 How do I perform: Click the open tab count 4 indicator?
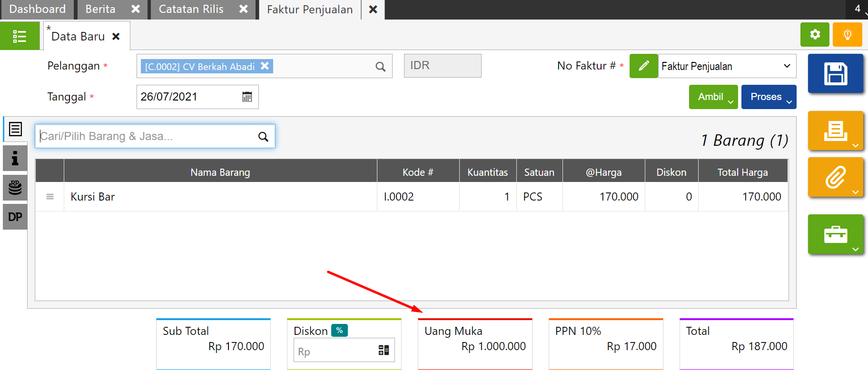pos(858,9)
